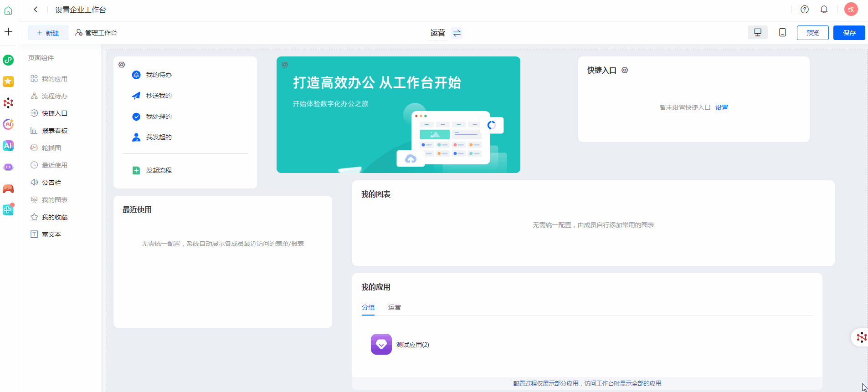The width and height of the screenshot is (868, 392).
Task: Open the notification bell
Action: 824,10
